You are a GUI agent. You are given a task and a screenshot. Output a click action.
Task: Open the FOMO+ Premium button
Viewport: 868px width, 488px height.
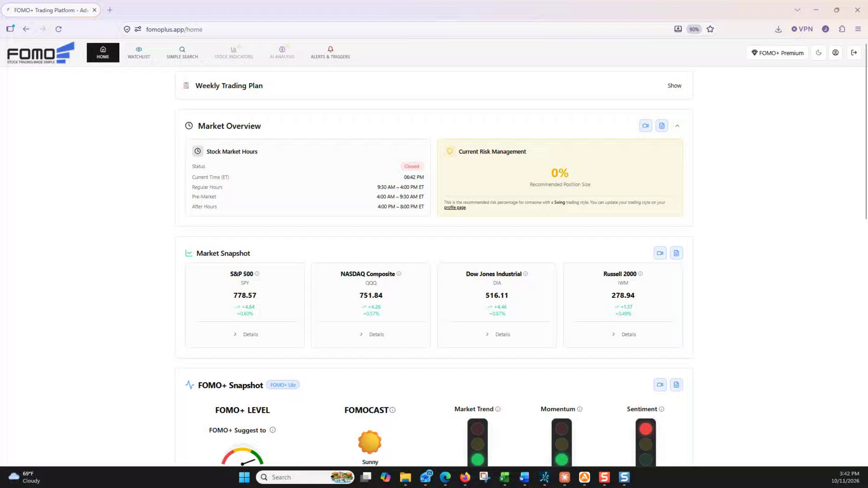tap(777, 53)
